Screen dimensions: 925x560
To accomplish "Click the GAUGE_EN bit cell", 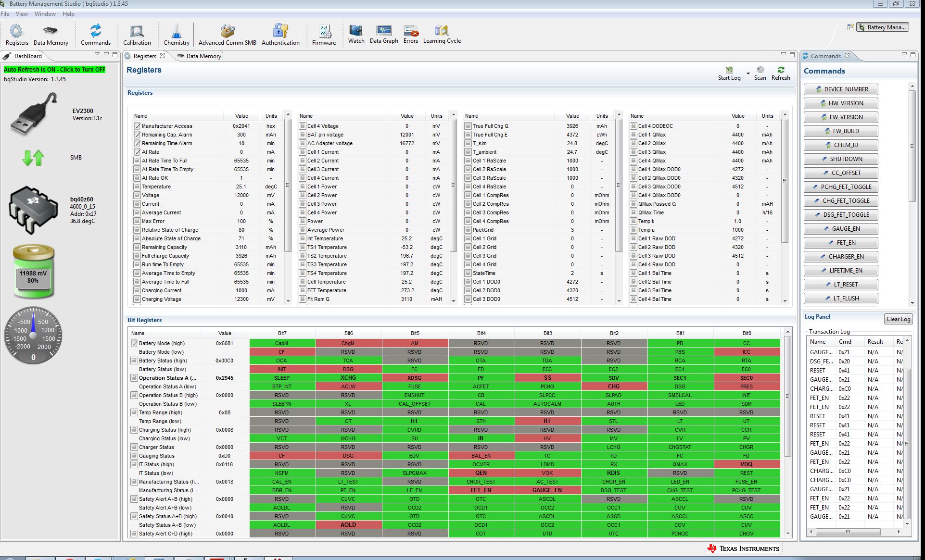I will click(547, 490).
